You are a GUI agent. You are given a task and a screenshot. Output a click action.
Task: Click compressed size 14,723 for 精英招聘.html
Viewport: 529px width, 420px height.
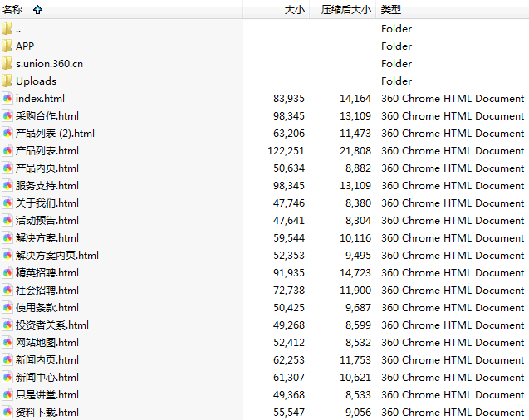[355, 273]
